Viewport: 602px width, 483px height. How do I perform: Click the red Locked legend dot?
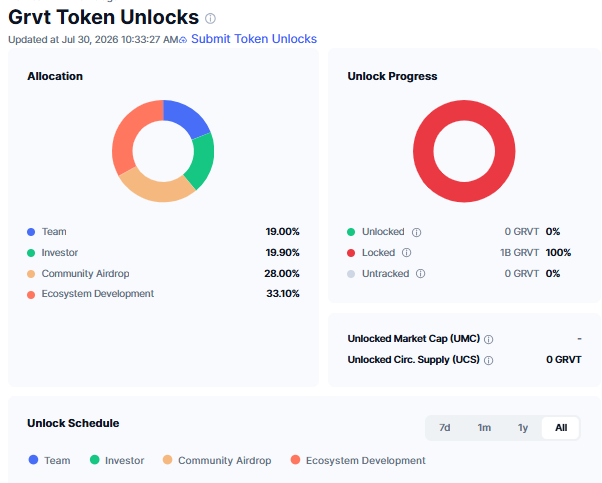(x=351, y=253)
